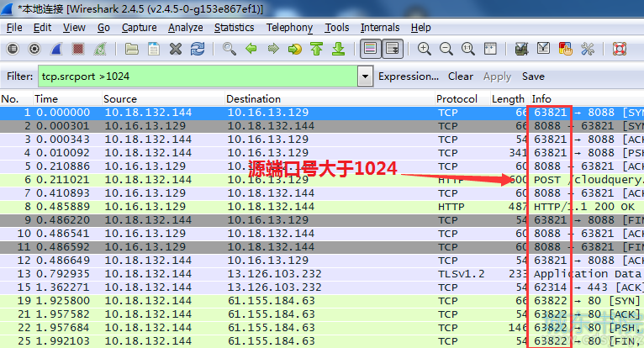Apply the display filter
This screenshot has height=348, width=644.
coord(497,76)
